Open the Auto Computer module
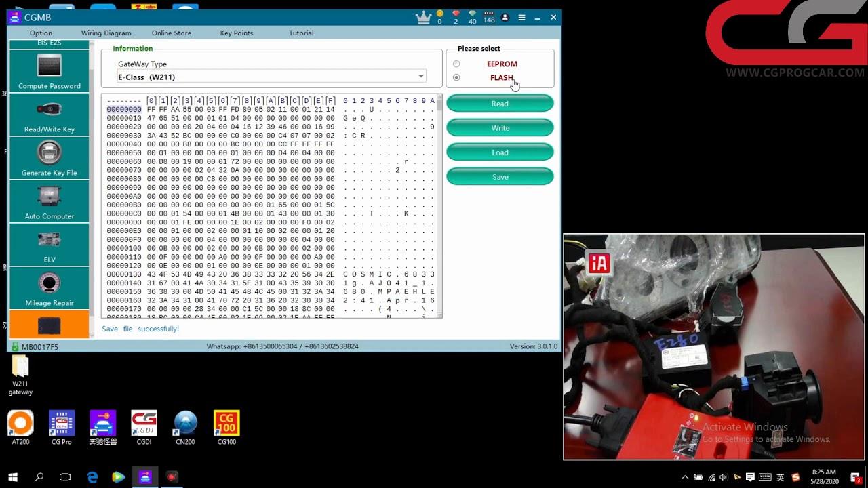 [x=49, y=201]
